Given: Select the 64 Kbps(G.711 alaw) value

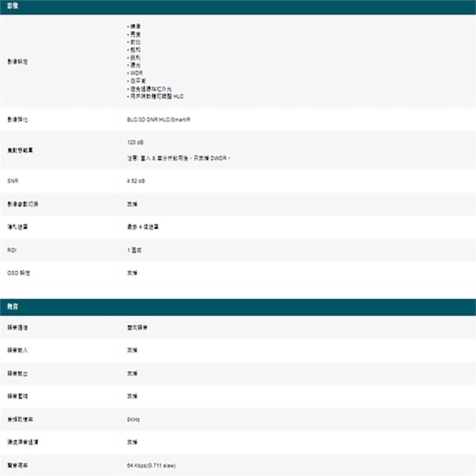Looking at the screenshot, I should pos(151,466).
